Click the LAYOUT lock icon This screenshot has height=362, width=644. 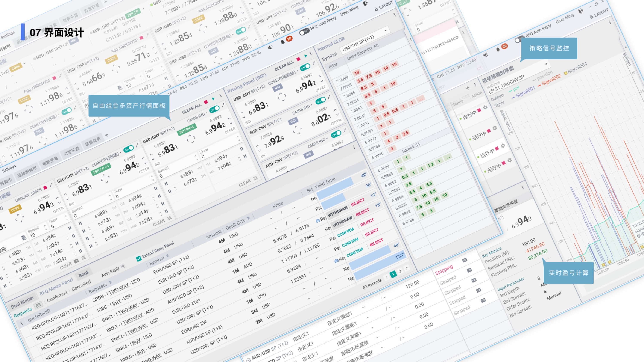tap(376, 9)
